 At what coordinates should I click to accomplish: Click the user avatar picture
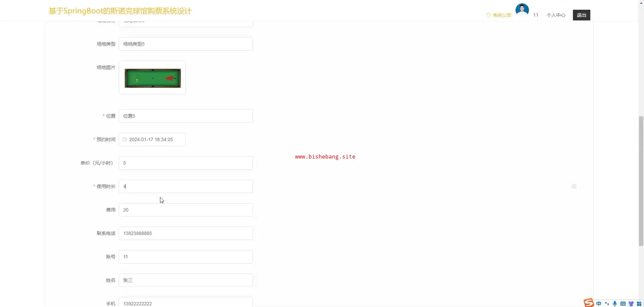(x=522, y=10)
